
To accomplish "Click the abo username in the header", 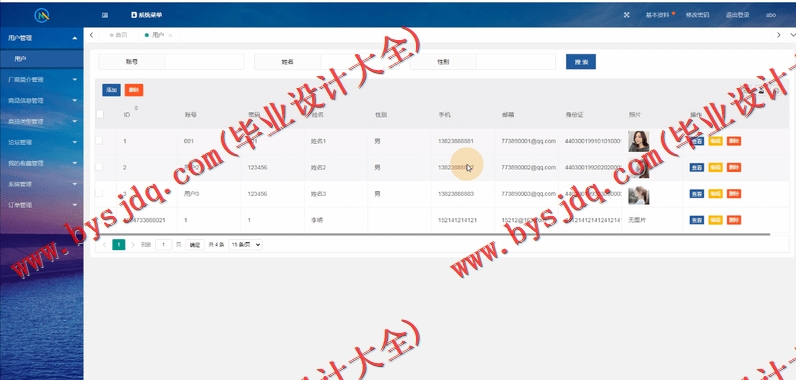I will pyautogui.click(x=771, y=15).
